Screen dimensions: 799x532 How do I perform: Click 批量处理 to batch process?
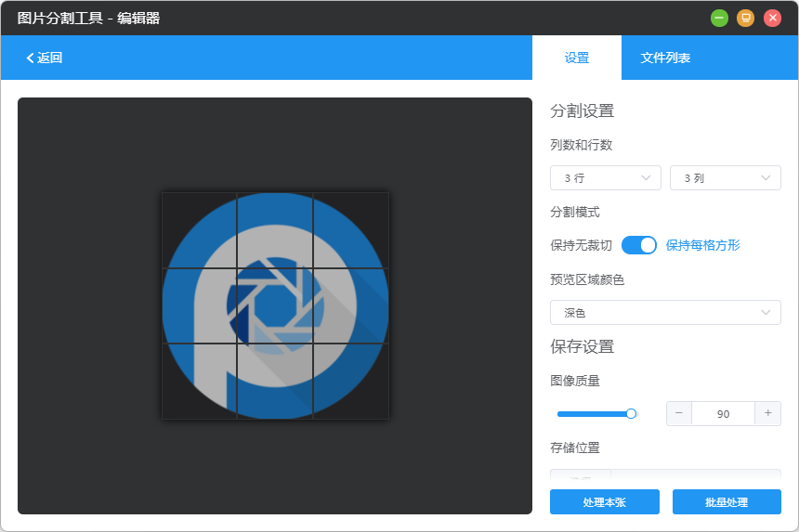click(727, 502)
